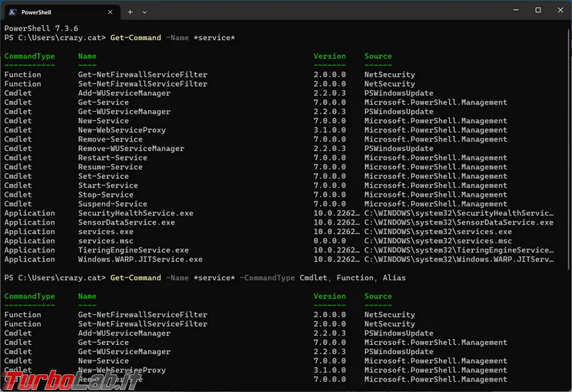Viewport: 572px width, 392px height.
Task: Click the 'Name' header of the first table
Action: 87,56
